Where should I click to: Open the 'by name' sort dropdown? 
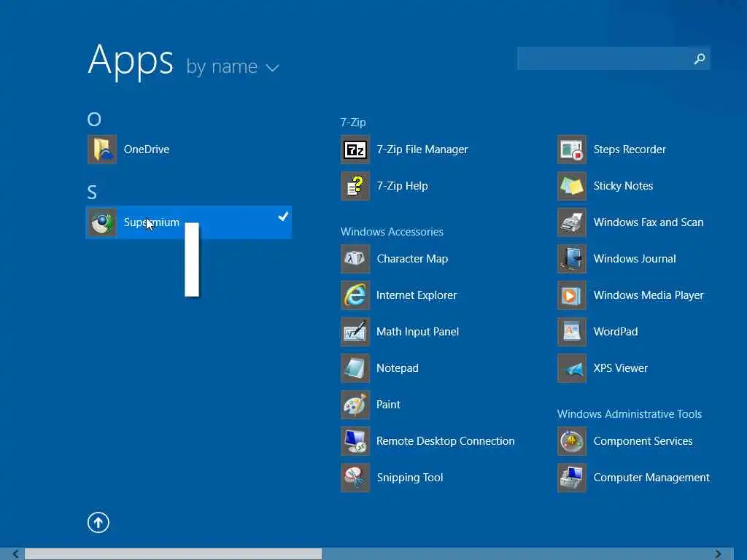coord(233,66)
